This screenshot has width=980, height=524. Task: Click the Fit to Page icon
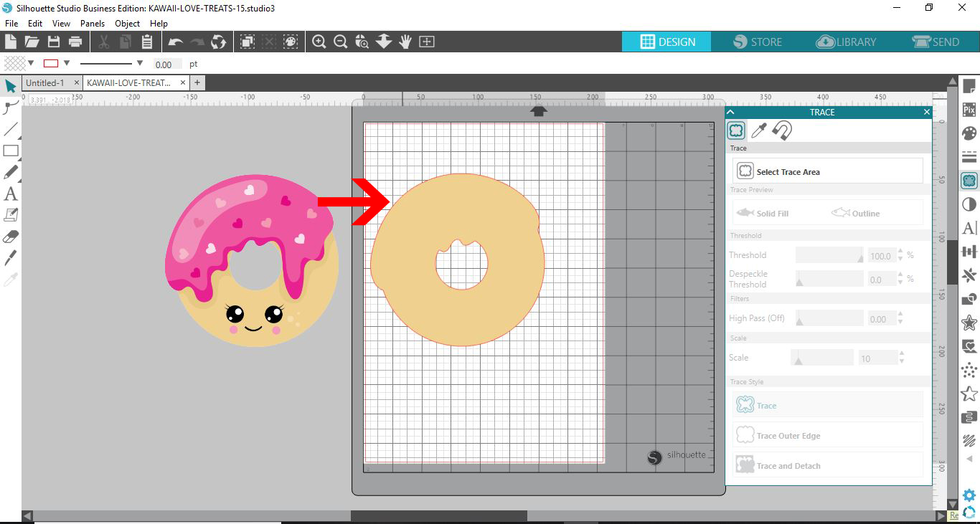[427, 42]
